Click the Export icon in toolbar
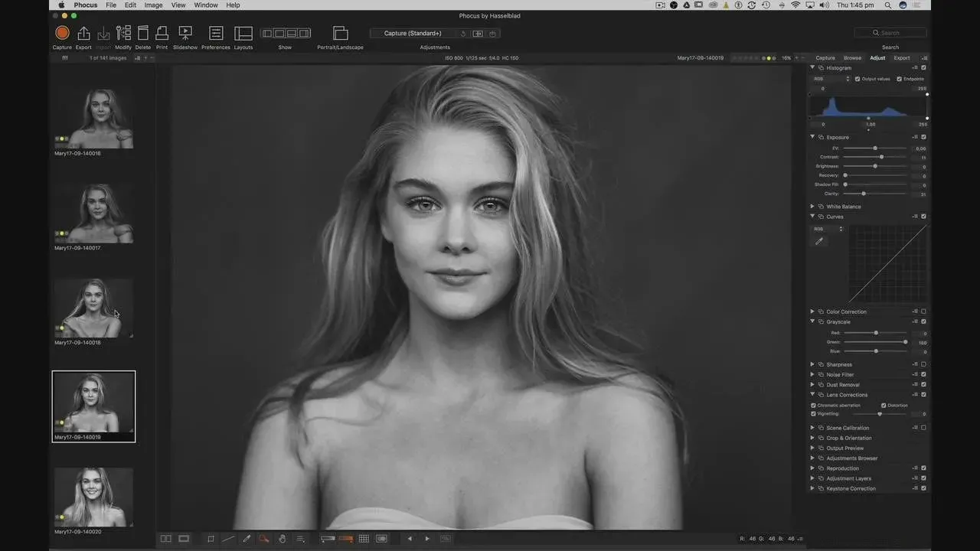The width and height of the screenshot is (980, 551). tap(83, 34)
